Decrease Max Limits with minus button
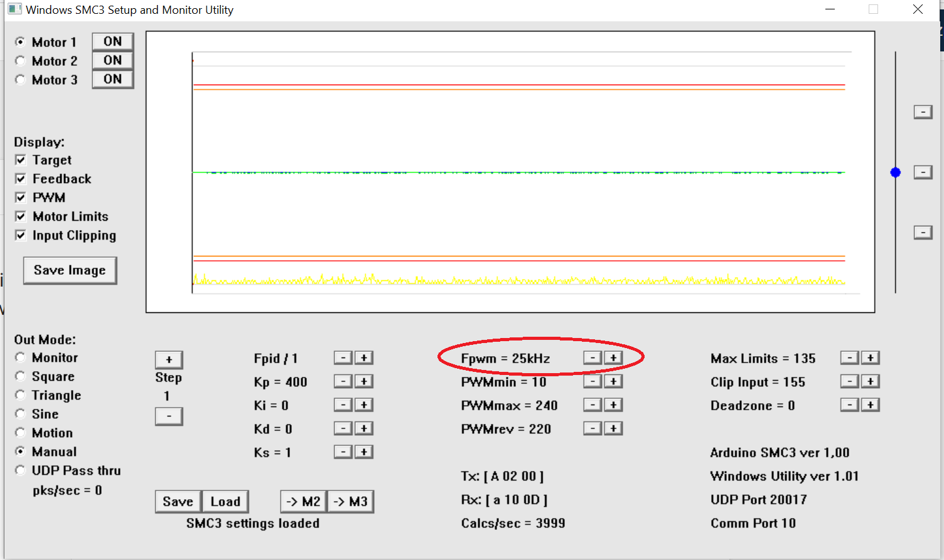Image resolution: width=944 pixels, height=560 pixels. pos(849,358)
